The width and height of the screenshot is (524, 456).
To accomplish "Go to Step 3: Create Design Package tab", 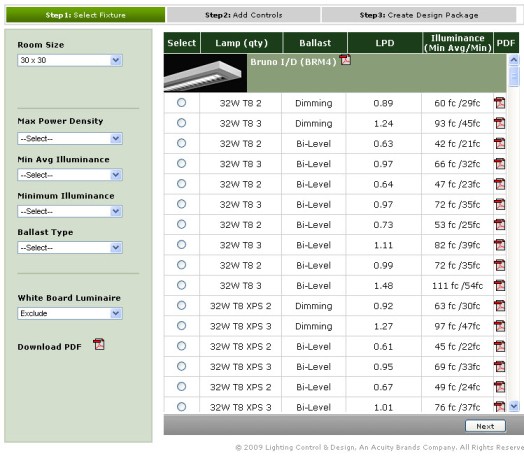I will tap(419, 15).
